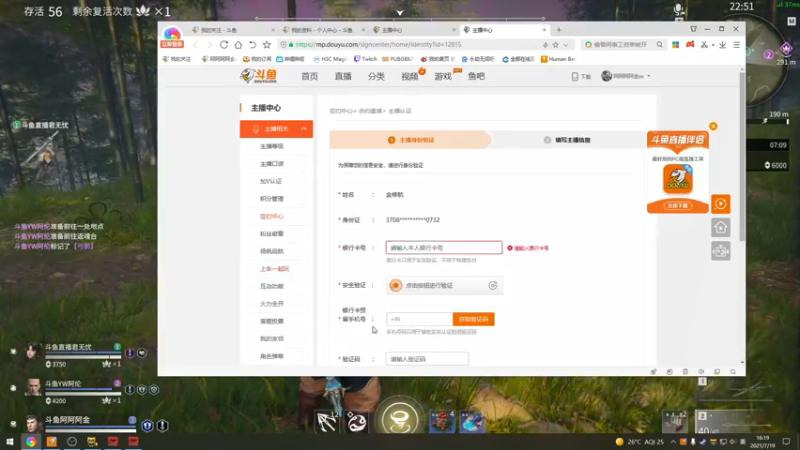Click the bank card number input field
The height and width of the screenshot is (450, 800).
pyautogui.click(x=444, y=248)
